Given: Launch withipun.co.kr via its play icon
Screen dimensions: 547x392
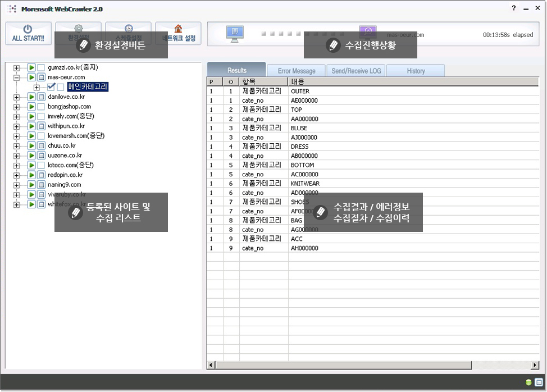Looking at the screenshot, I should pyautogui.click(x=31, y=126).
